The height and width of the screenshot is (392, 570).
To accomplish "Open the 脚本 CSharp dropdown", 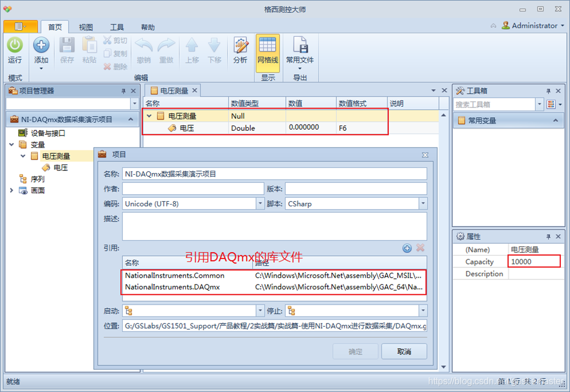I will (x=422, y=204).
